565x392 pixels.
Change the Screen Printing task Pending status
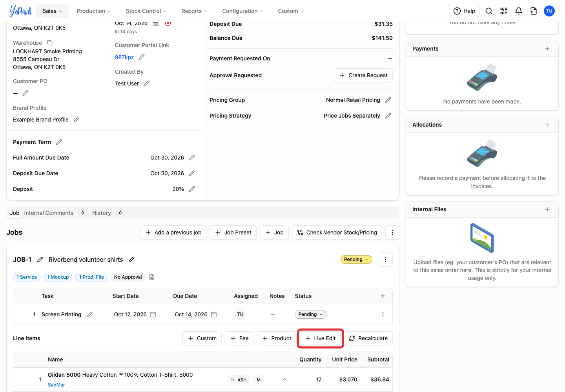tap(310, 314)
